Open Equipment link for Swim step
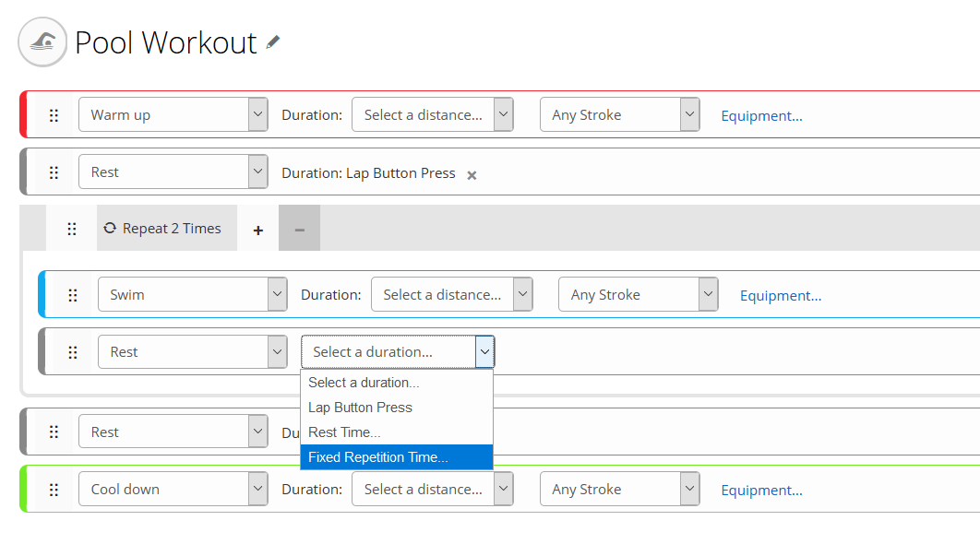The image size is (980, 556). click(x=781, y=296)
